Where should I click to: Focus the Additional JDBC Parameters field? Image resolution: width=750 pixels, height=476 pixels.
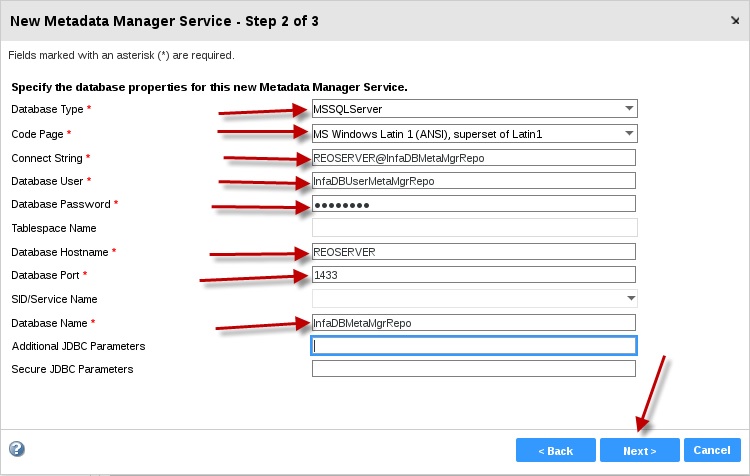[x=474, y=346]
